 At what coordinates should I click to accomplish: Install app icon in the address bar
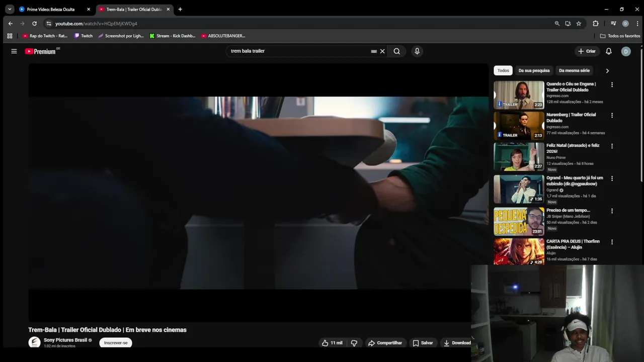click(x=568, y=24)
